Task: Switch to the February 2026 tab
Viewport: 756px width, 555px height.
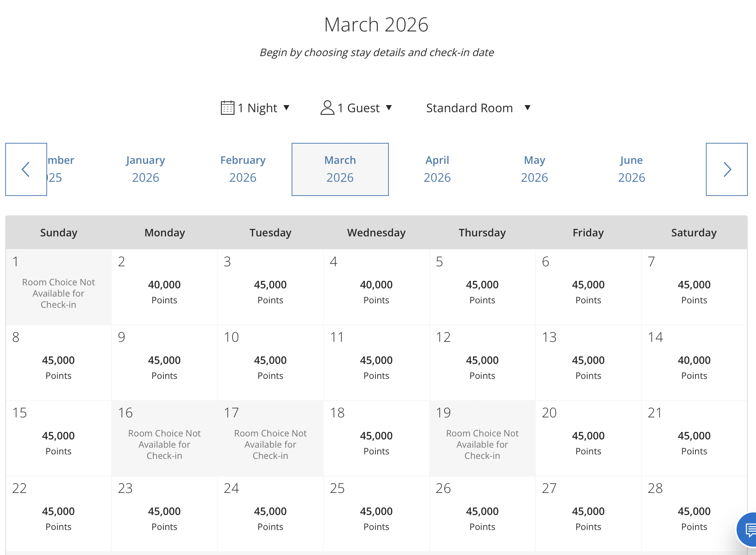Action: click(x=243, y=169)
